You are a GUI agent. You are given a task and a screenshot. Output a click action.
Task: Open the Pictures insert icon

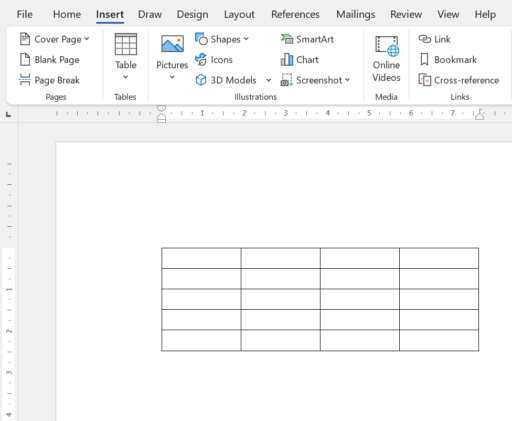tap(172, 44)
